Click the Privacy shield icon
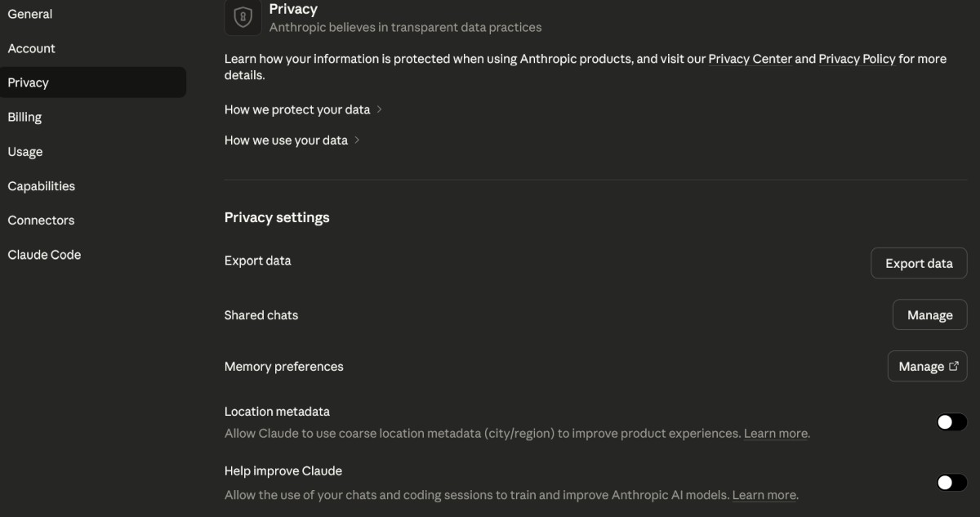This screenshot has height=517, width=980. pyautogui.click(x=243, y=18)
